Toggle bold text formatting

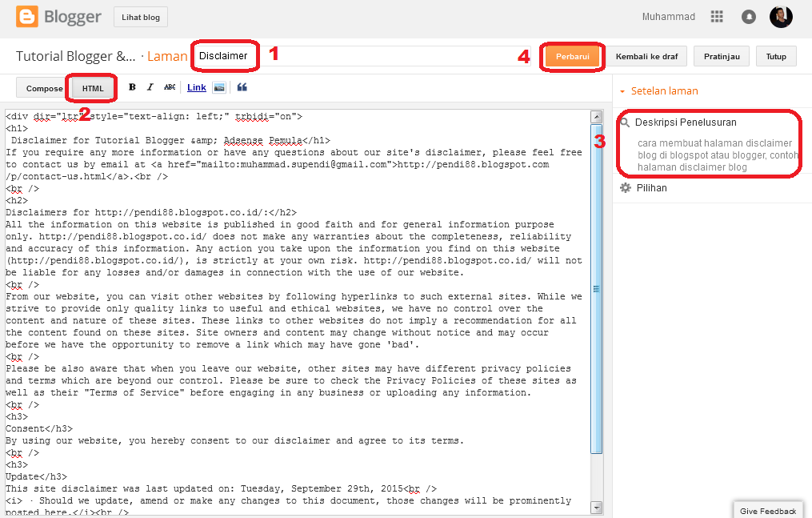pyautogui.click(x=131, y=87)
